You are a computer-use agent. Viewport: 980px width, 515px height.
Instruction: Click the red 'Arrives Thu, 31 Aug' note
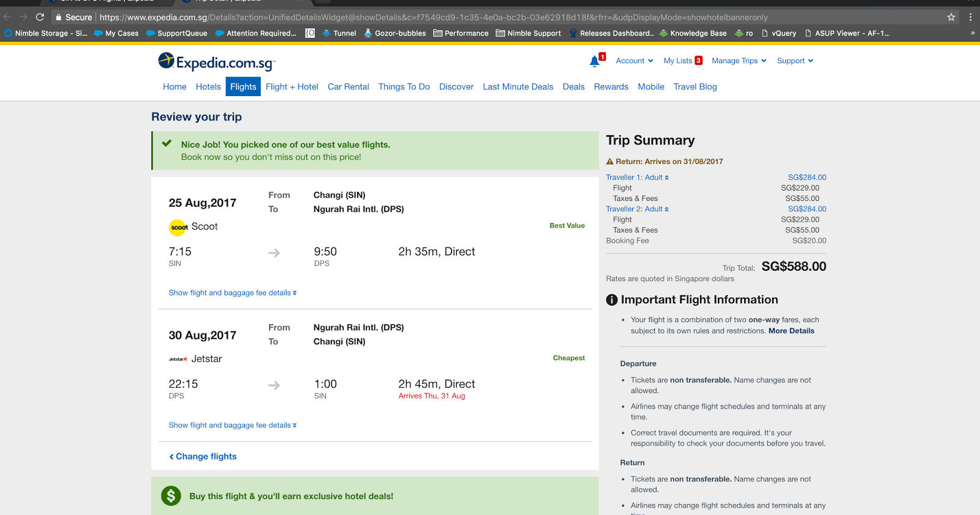click(432, 396)
